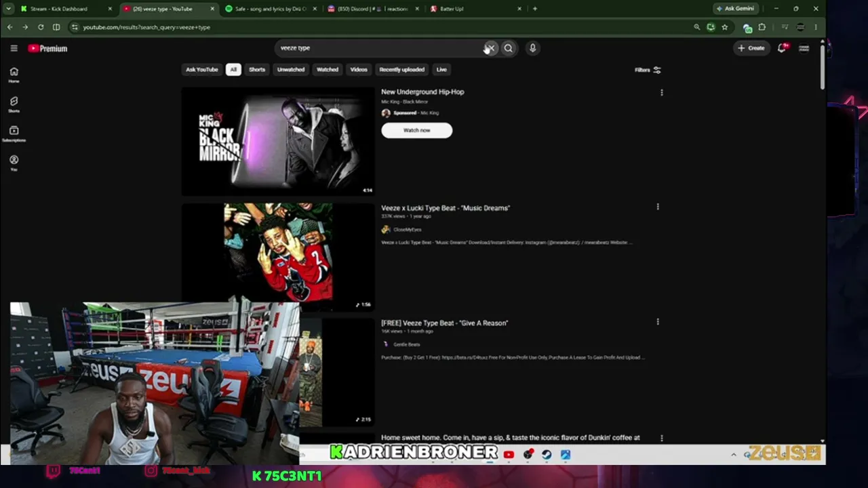Go back in the browser
This screenshot has height=488, width=868.
click(9, 27)
